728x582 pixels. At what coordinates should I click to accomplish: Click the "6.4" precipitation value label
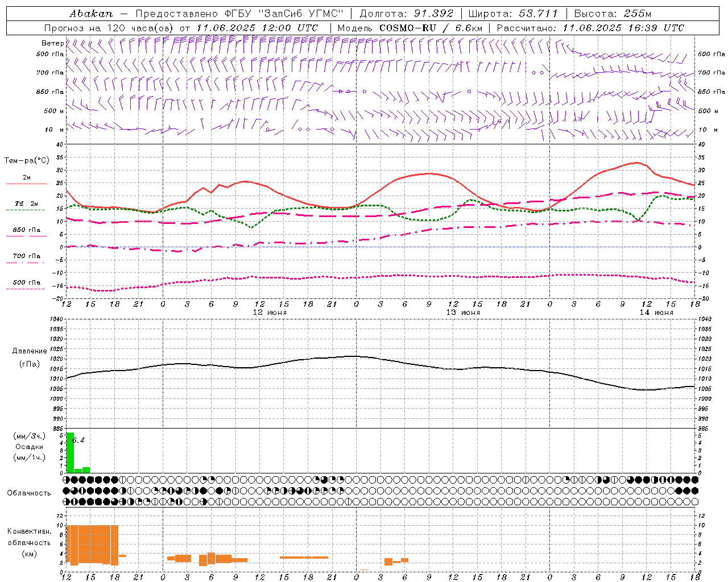(78, 440)
